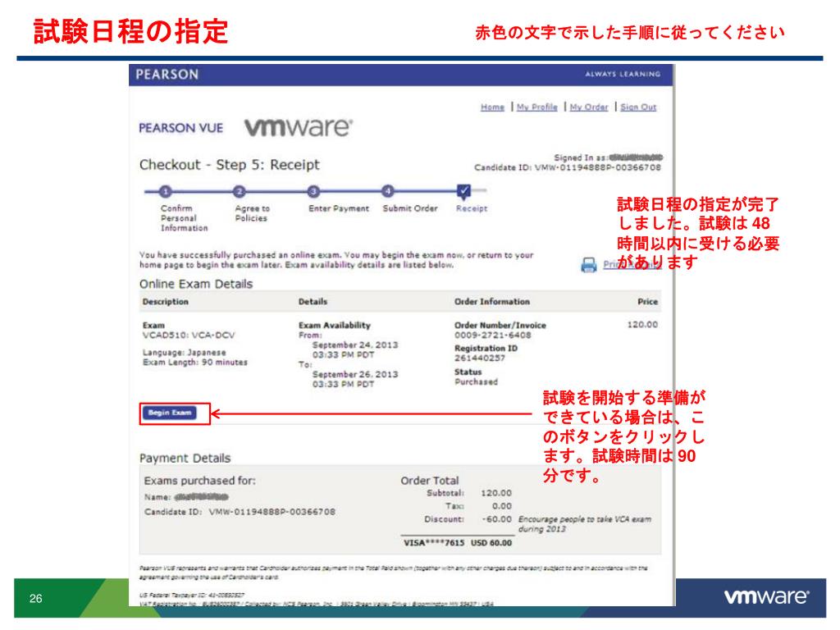Select the price value 120.00 in table
This screenshot has height=630, width=840.
pos(642,325)
